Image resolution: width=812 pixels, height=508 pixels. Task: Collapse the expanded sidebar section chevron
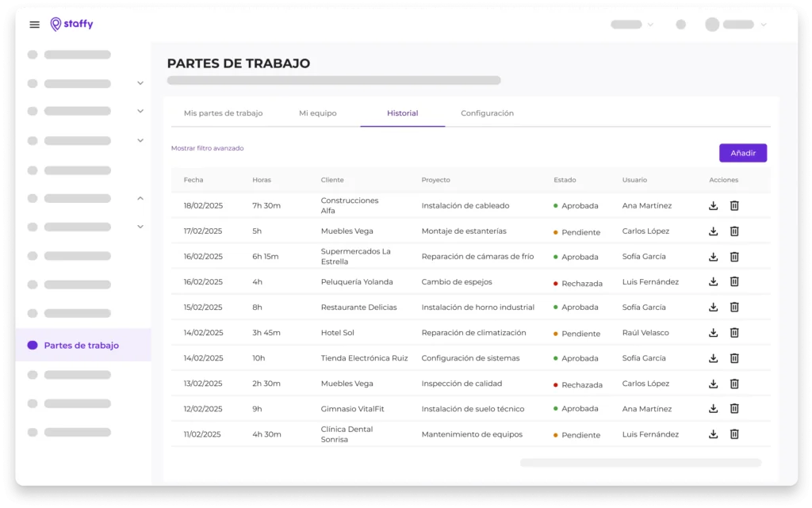140,198
